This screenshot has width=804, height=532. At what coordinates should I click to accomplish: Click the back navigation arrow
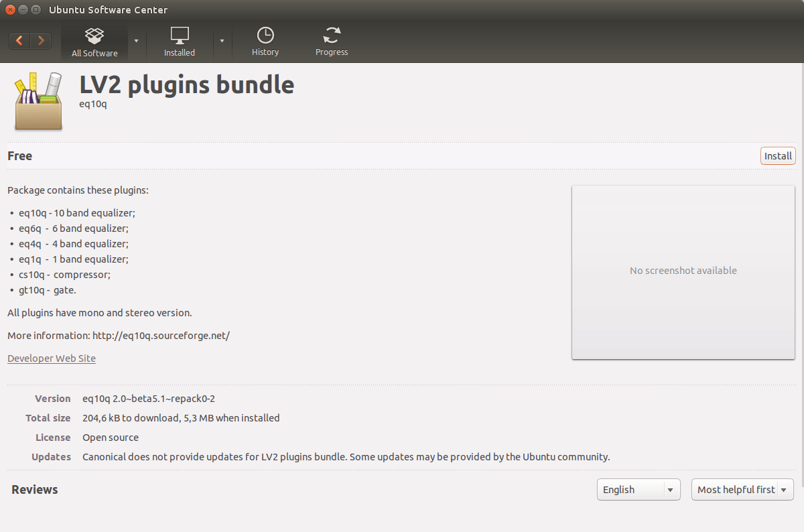[x=19, y=40]
